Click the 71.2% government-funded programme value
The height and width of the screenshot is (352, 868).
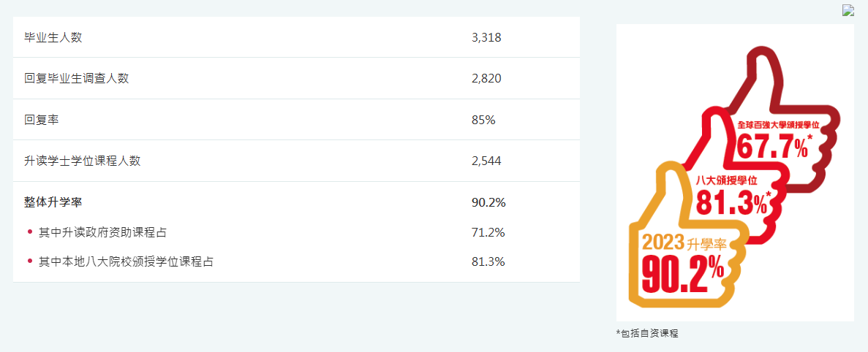click(x=488, y=232)
